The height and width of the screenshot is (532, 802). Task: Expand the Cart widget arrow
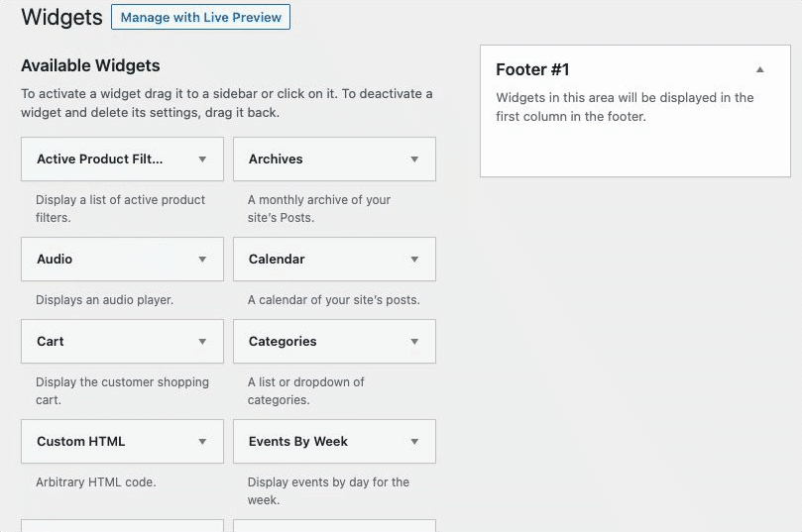pos(202,342)
